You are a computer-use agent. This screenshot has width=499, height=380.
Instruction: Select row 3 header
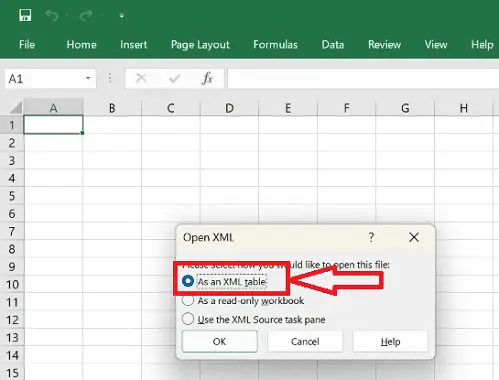(12, 160)
